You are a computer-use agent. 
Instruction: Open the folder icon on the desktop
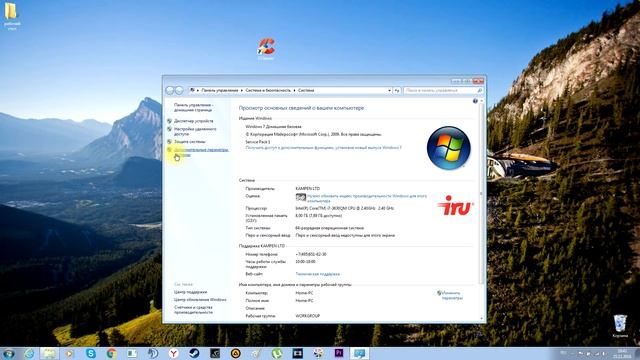11,16
